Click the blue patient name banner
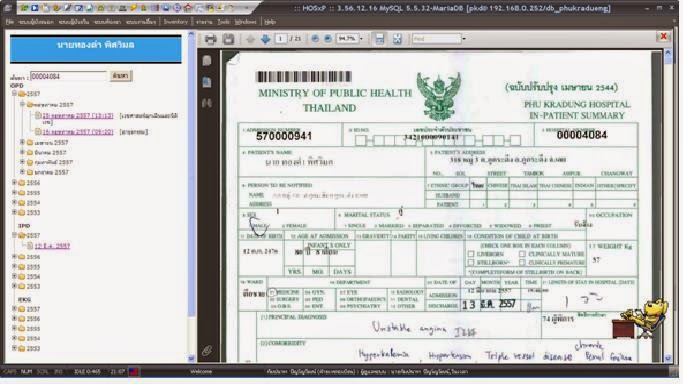 coord(95,48)
